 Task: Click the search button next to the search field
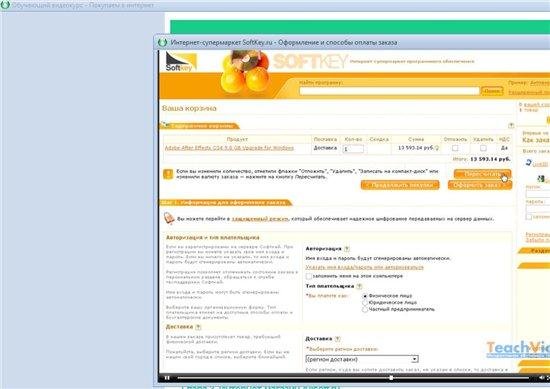[x=492, y=91]
